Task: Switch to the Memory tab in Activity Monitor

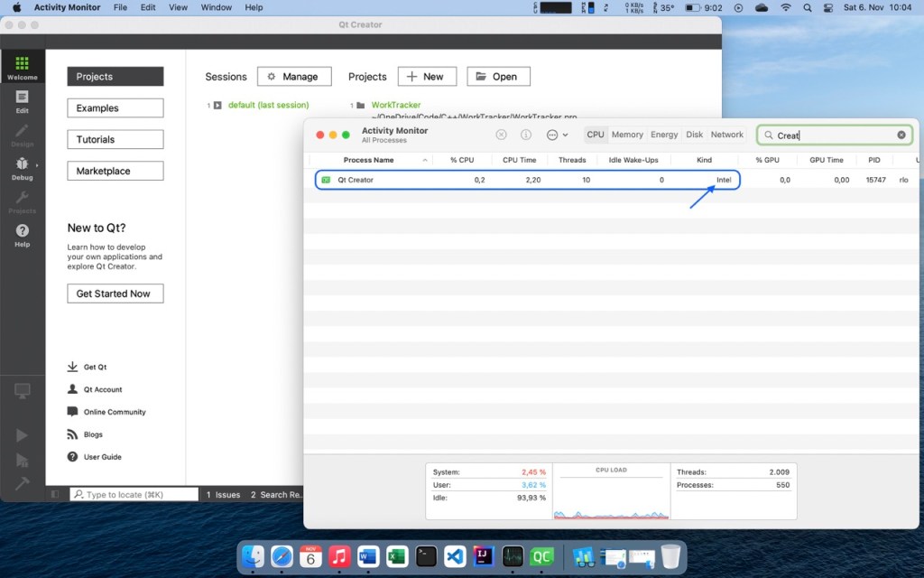Action: point(627,134)
